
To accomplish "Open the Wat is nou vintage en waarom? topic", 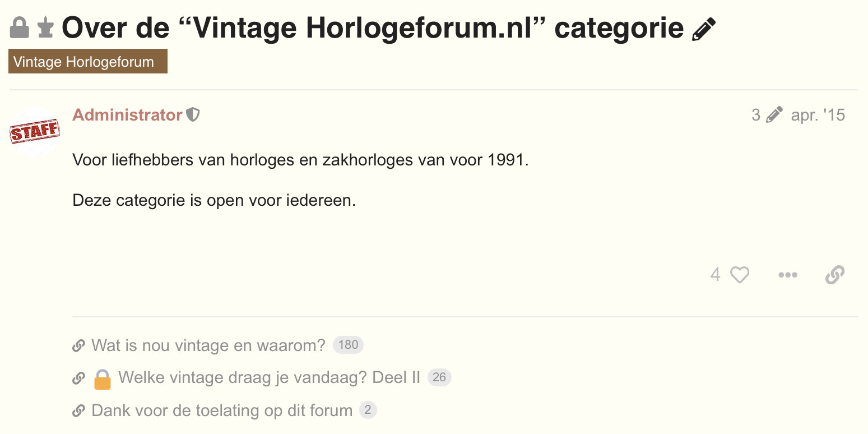I will pyautogui.click(x=208, y=345).
